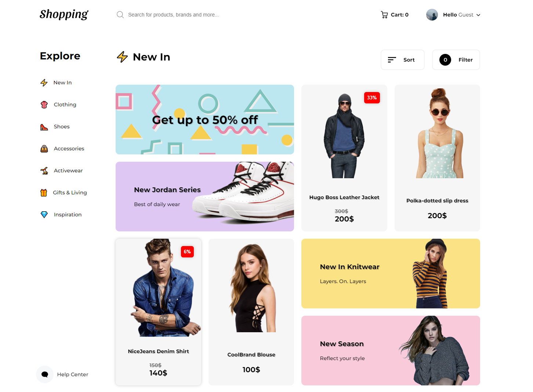This screenshot has height=392, width=533.
Task: Click the shirt icon next to Clothing
Action: (44, 105)
